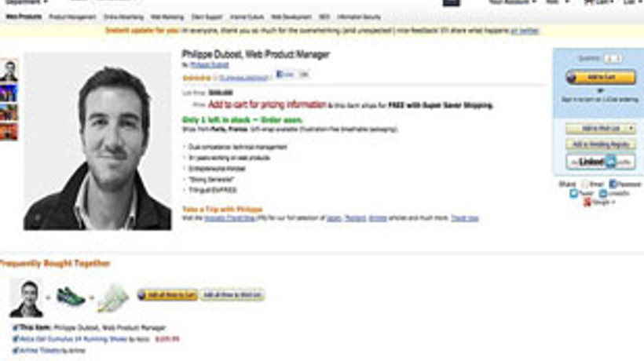Viewport: 644px width, 361px height.
Task: Open the LinkedIn profile badge button
Action: click(x=601, y=162)
